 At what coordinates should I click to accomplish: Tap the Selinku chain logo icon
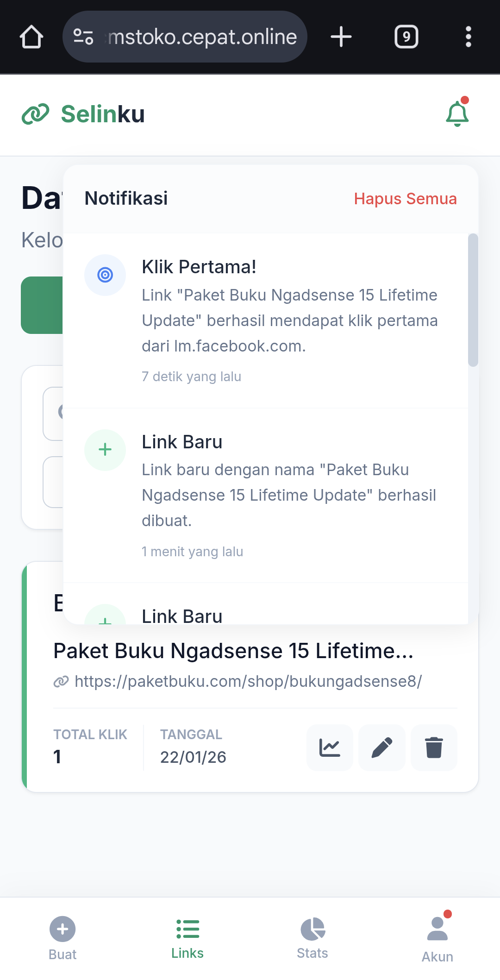(35, 114)
